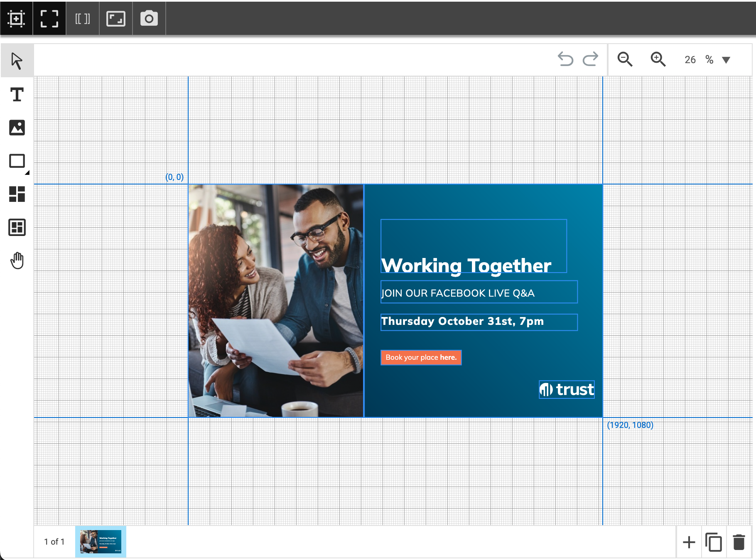The height and width of the screenshot is (560, 756).
Task: Toggle the fullscreen corners button
Action: (x=49, y=18)
